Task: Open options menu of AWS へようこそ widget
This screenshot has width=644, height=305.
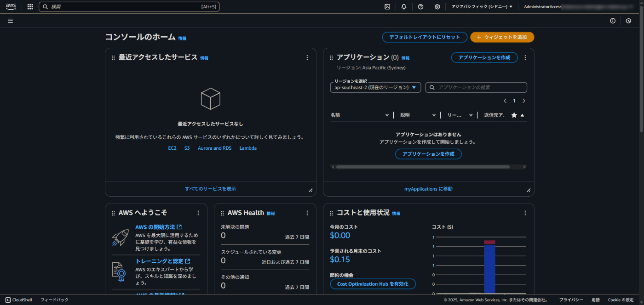Action: click(198, 213)
